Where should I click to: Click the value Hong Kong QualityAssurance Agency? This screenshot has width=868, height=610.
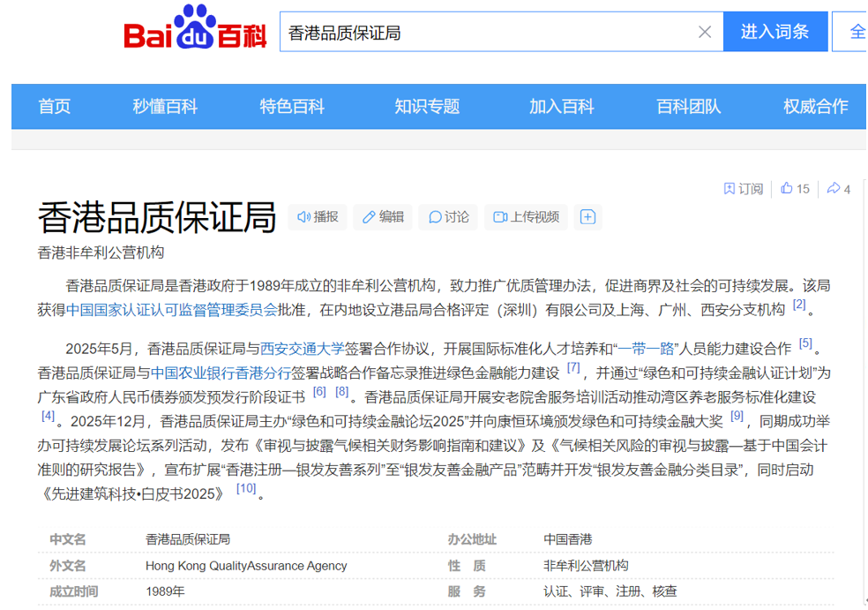246,566
